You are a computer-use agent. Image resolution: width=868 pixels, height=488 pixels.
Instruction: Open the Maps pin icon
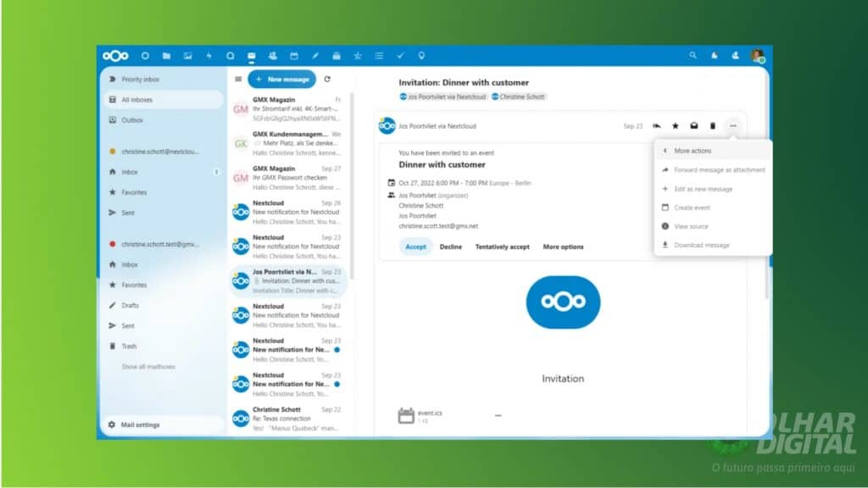pyautogui.click(x=421, y=56)
